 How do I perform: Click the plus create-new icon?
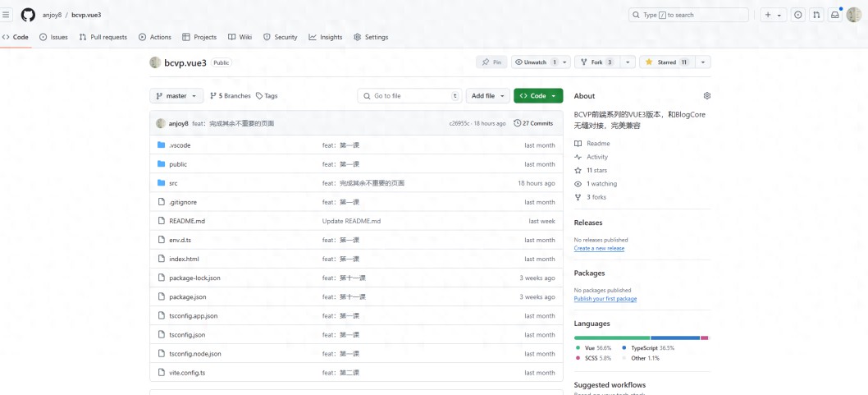click(768, 15)
